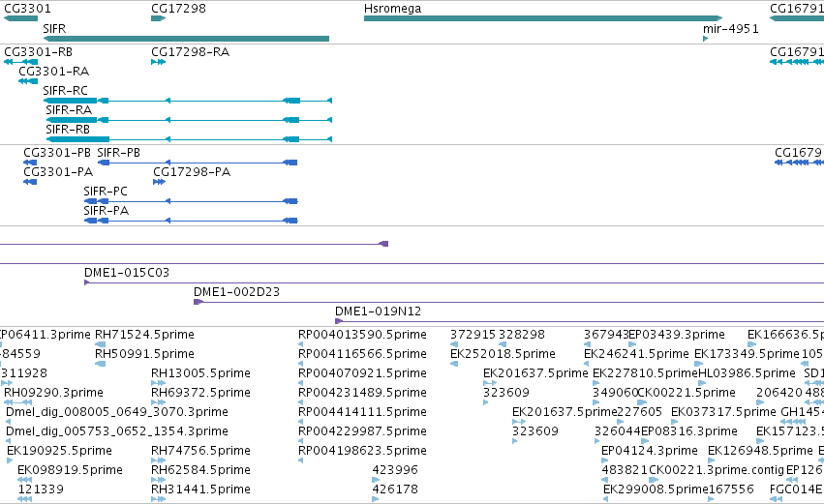Click the SIFR-PB coding sequence label

[x=119, y=152]
